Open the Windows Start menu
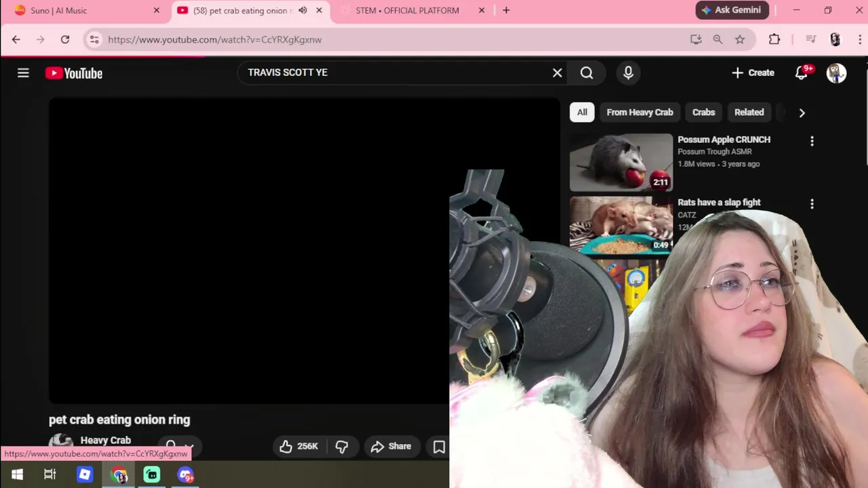The height and width of the screenshot is (488, 868). [17, 474]
